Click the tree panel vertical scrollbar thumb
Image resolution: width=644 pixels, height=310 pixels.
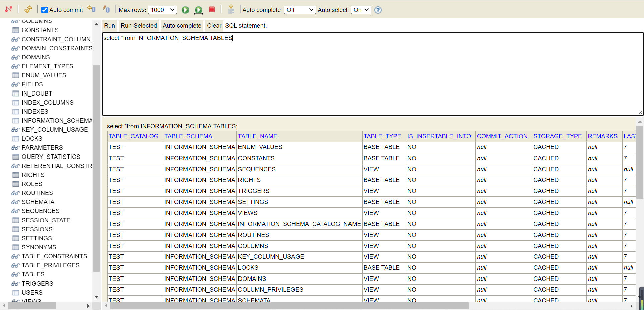click(96, 168)
